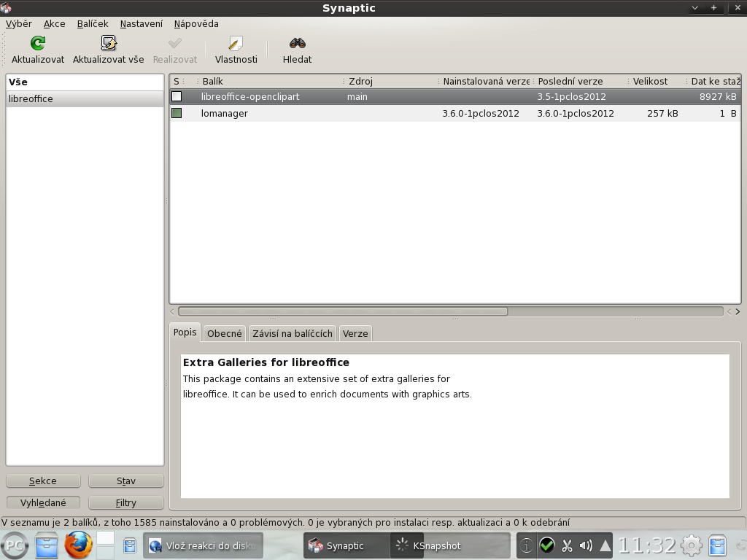
Task: Click the volume speaker tray icon
Action: tap(586, 545)
